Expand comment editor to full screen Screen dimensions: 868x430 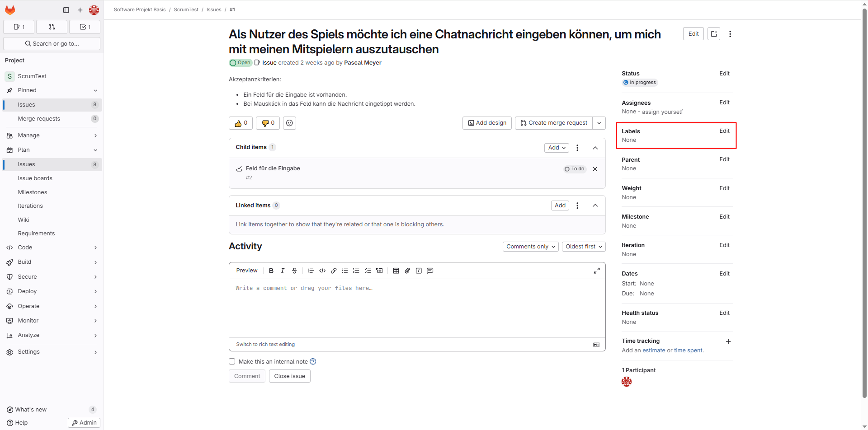597,271
